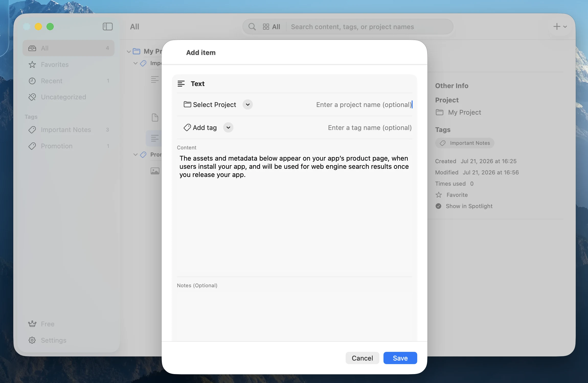Open the All scope filter in search

(x=271, y=27)
